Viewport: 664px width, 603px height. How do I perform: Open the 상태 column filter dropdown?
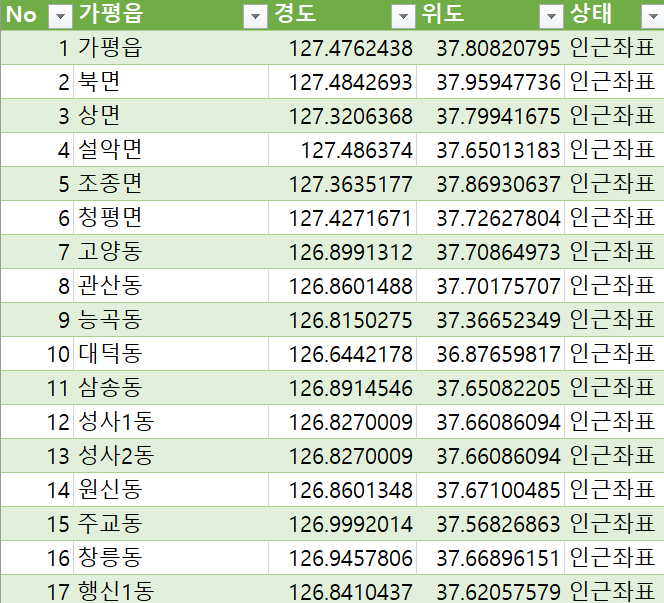click(x=653, y=17)
